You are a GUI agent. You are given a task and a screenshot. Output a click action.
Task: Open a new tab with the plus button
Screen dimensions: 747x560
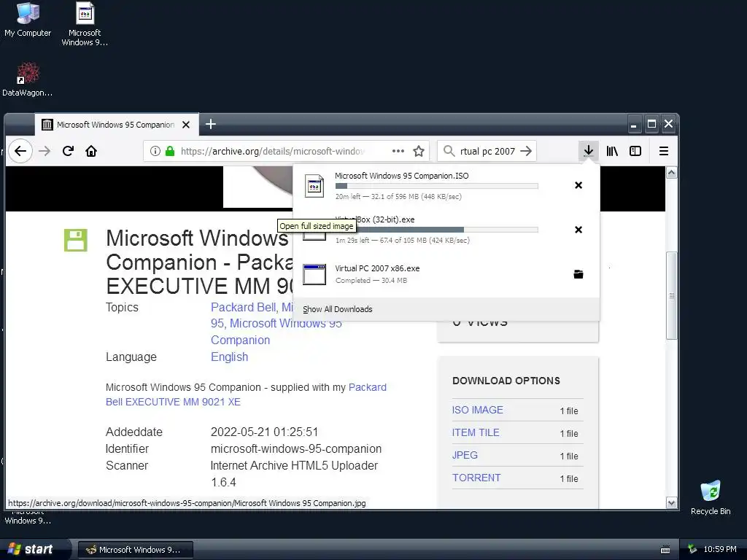coord(211,124)
